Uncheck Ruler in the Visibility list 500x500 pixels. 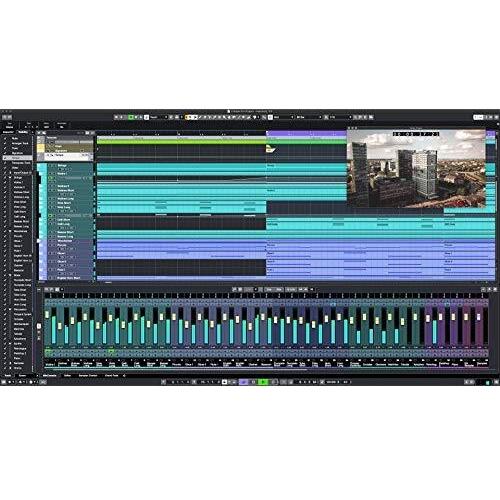tap(5, 138)
